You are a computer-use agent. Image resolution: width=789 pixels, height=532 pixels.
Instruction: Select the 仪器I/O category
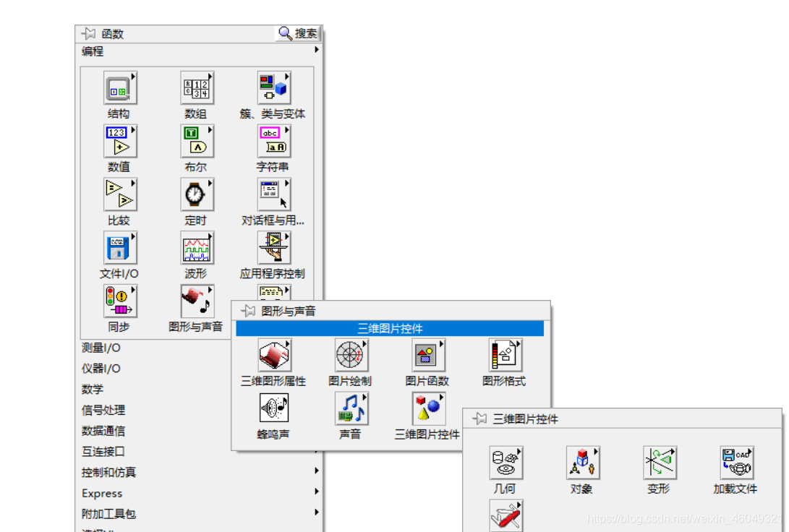[101, 369]
